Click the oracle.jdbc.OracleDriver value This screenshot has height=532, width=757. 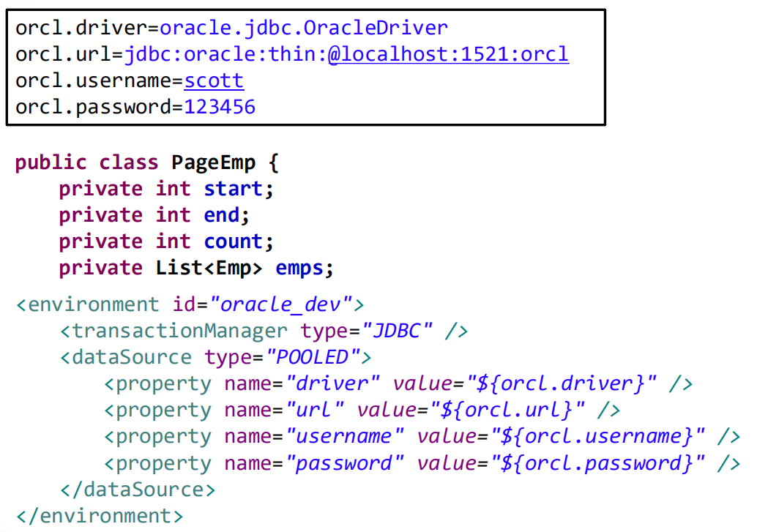click(x=304, y=28)
